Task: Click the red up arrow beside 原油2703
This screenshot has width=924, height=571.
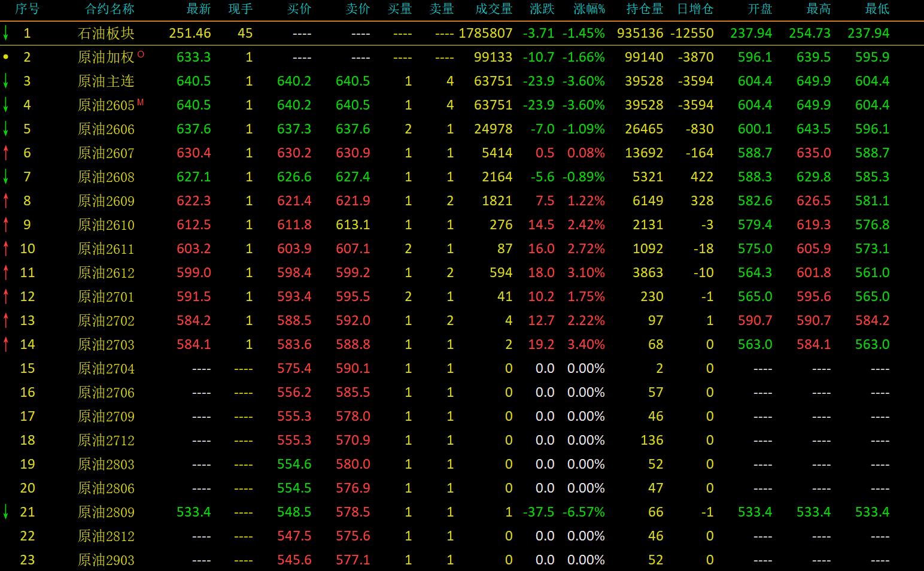Action: point(6,344)
